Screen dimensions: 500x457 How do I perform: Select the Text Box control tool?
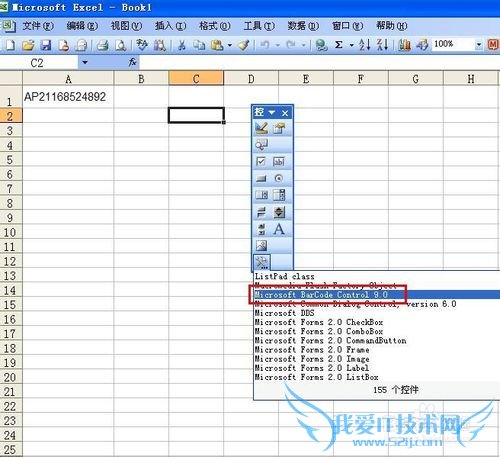(279, 162)
